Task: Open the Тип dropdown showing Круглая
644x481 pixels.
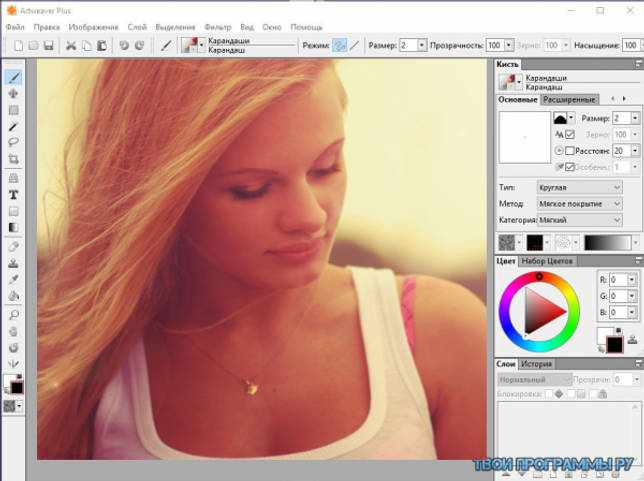Action: pos(580,187)
